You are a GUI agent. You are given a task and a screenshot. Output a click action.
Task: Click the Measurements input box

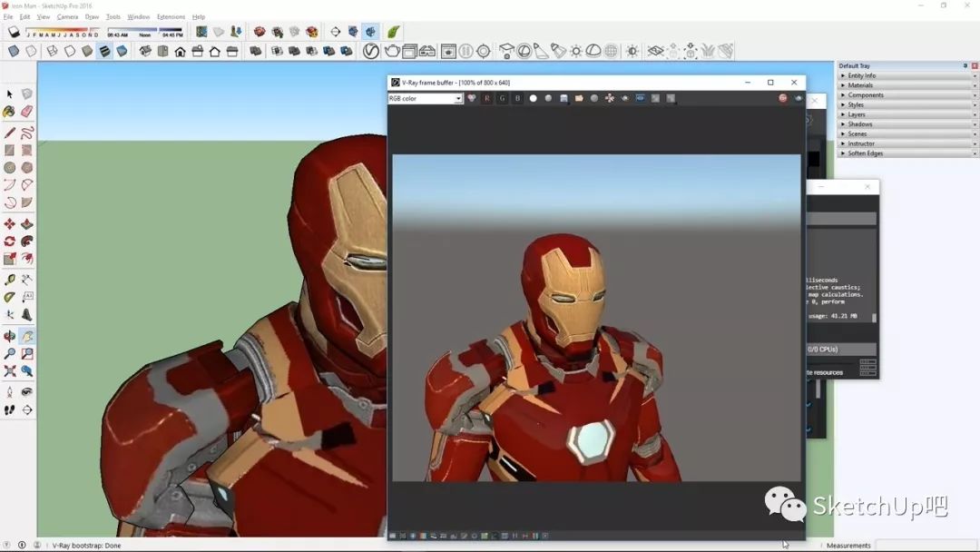[x=926, y=545]
